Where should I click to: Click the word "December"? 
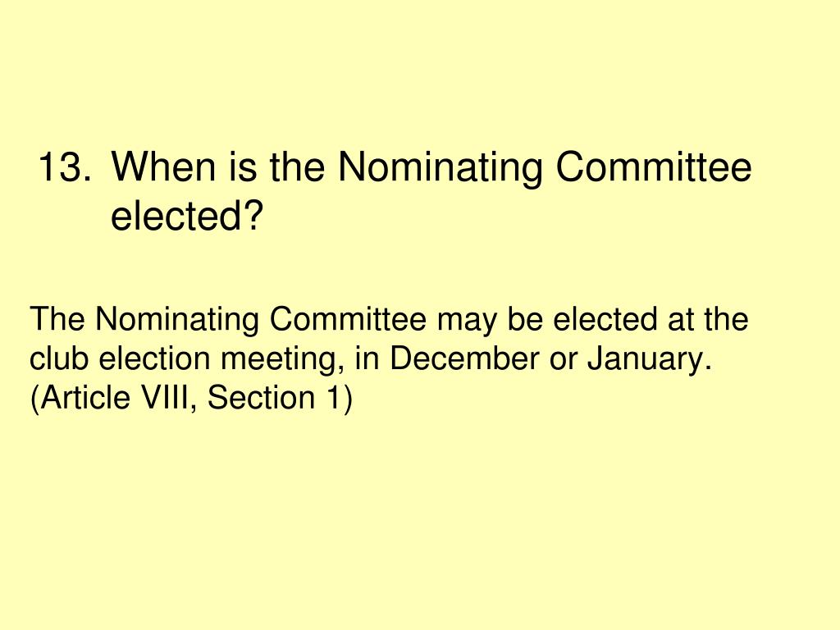coord(464,358)
